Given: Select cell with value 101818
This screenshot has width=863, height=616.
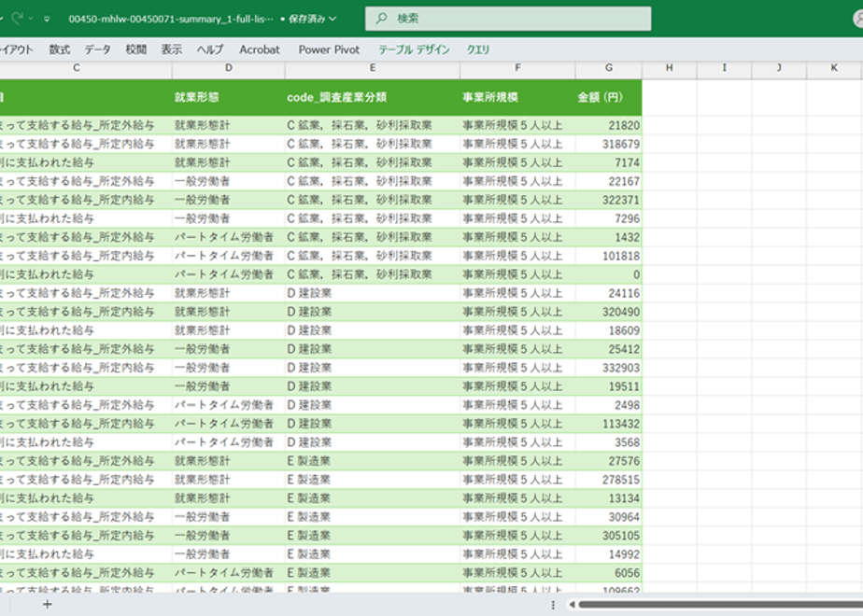Looking at the screenshot, I should (x=609, y=257).
